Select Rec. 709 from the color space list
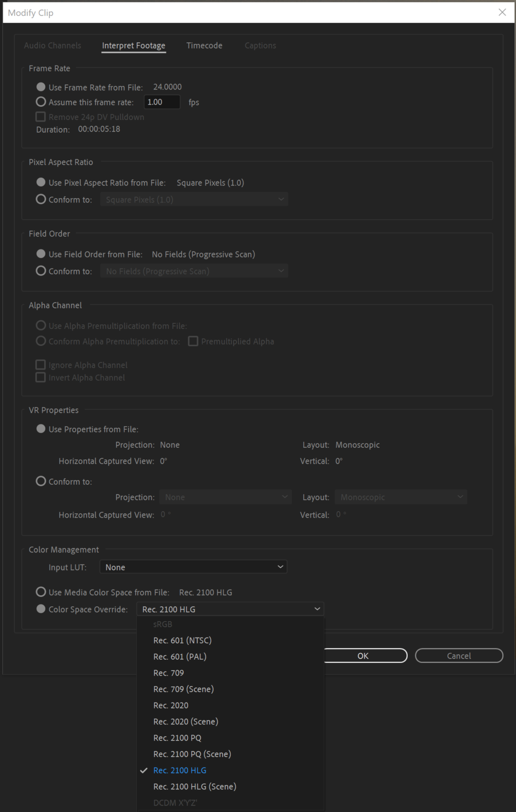Image resolution: width=516 pixels, height=812 pixels. click(x=168, y=672)
